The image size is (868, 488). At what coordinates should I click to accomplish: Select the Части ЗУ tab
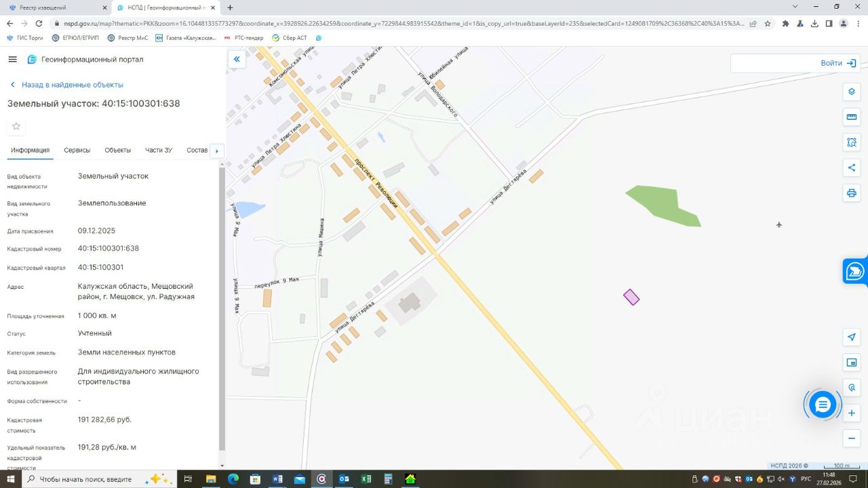(x=159, y=150)
